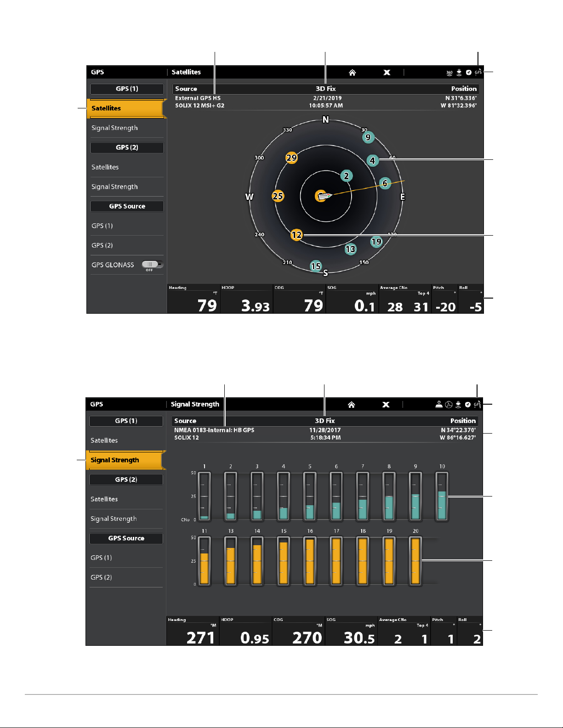
Task: Tap Pitch data box showing -20
Action: 445,299
